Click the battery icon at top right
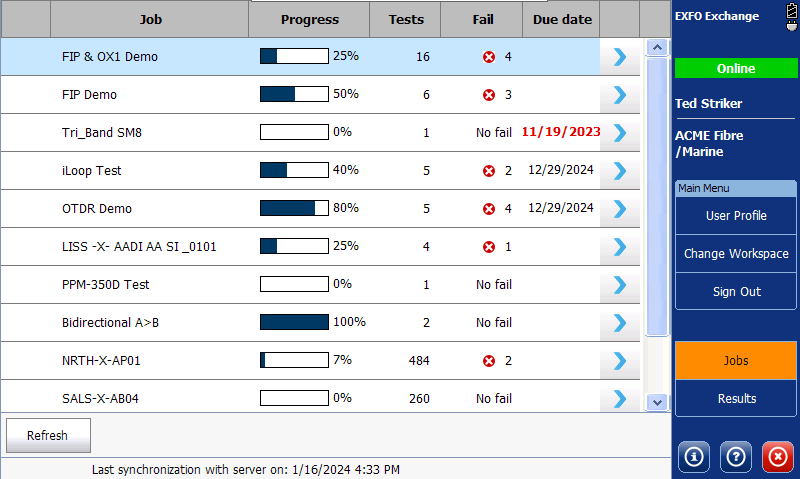Viewport: 800px width, 479px height. click(789, 18)
